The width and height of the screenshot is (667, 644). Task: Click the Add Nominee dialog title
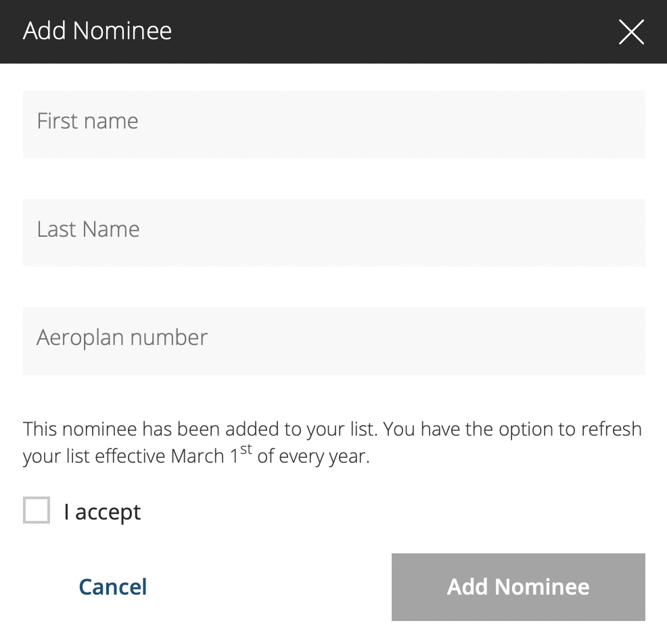[97, 31]
